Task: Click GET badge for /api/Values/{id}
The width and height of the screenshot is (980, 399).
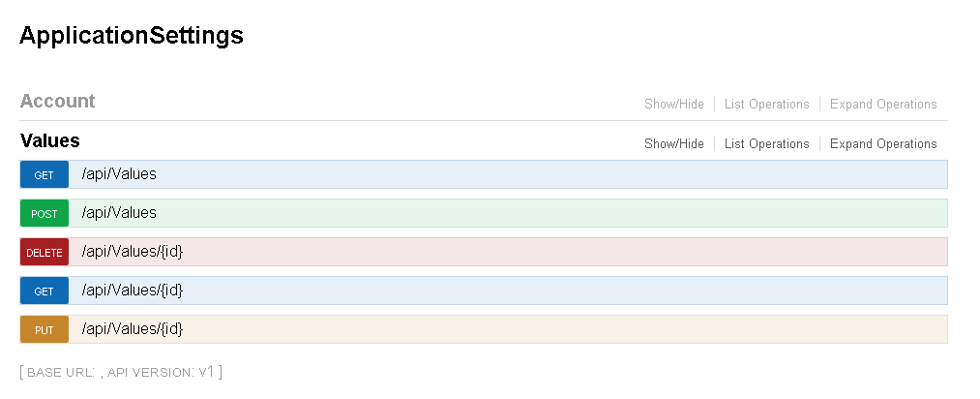Action: click(x=45, y=291)
